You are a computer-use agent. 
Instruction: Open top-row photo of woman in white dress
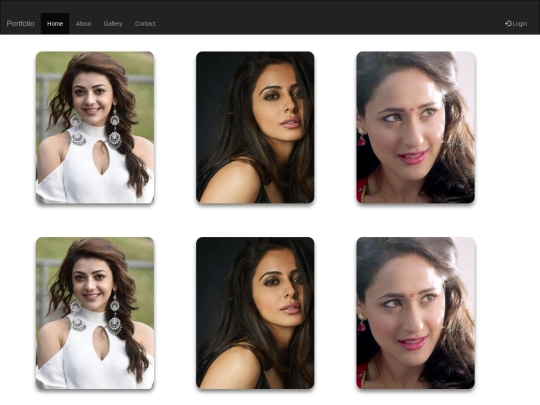pos(95,127)
